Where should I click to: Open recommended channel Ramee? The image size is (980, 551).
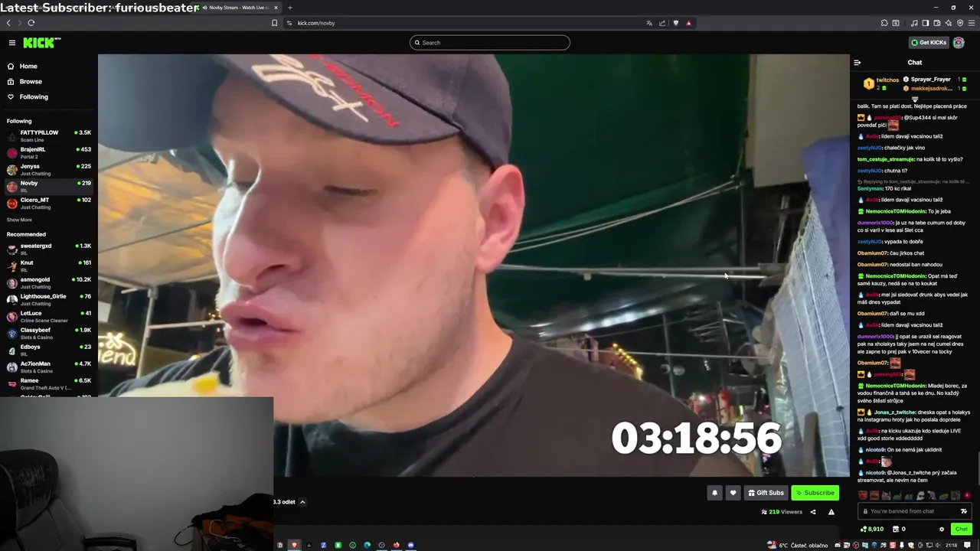click(x=49, y=384)
